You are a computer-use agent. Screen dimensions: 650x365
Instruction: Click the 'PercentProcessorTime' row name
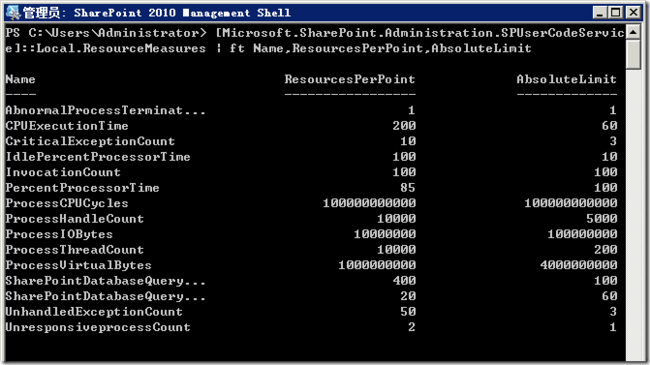tap(82, 188)
